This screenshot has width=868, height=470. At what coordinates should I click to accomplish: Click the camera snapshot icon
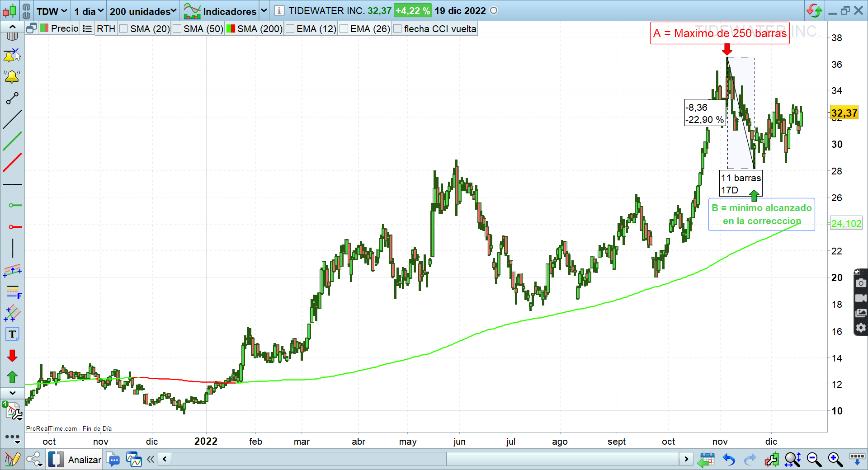[861, 283]
